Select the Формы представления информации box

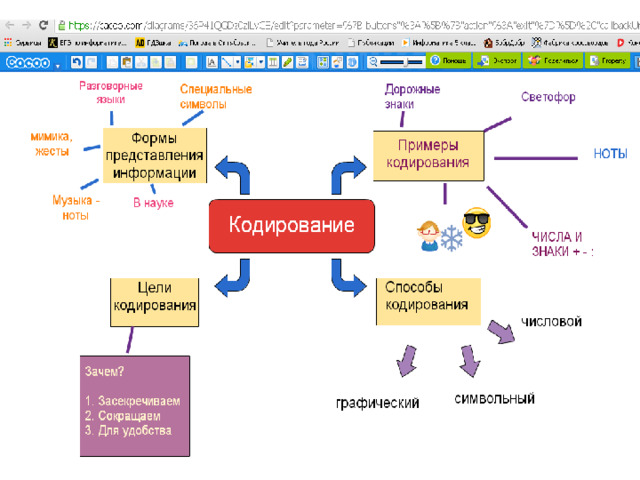[x=154, y=156]
